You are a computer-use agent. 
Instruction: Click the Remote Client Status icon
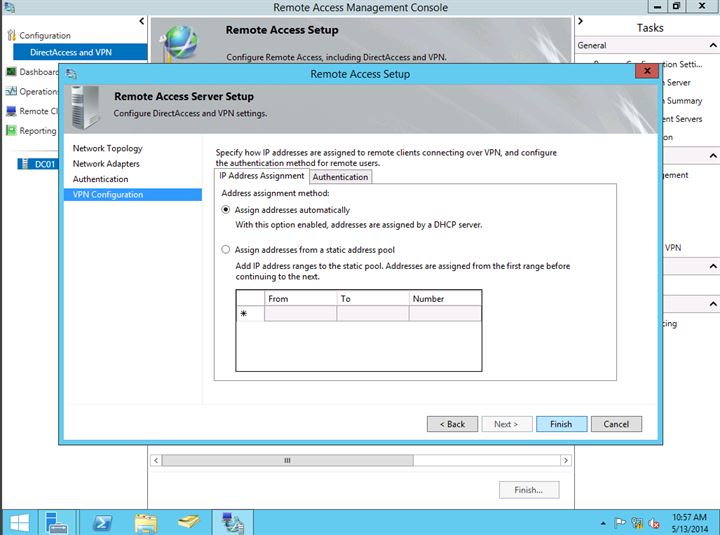11,111
